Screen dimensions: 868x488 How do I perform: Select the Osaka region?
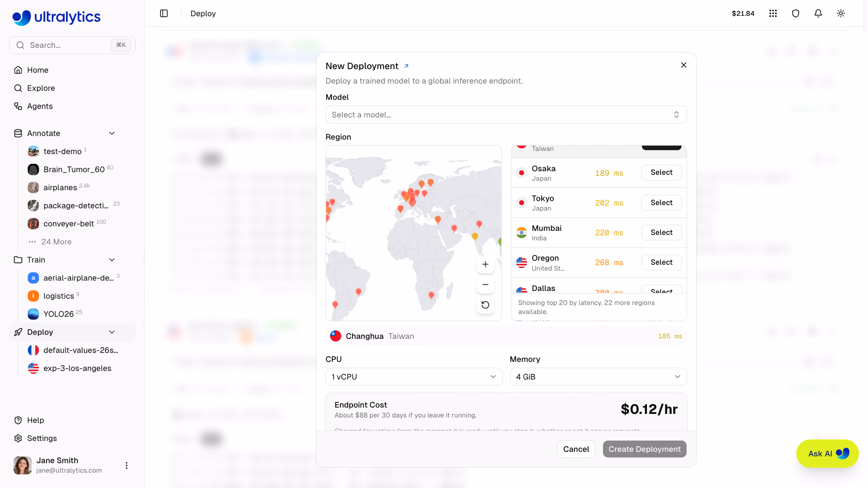[x=661, y=173]
